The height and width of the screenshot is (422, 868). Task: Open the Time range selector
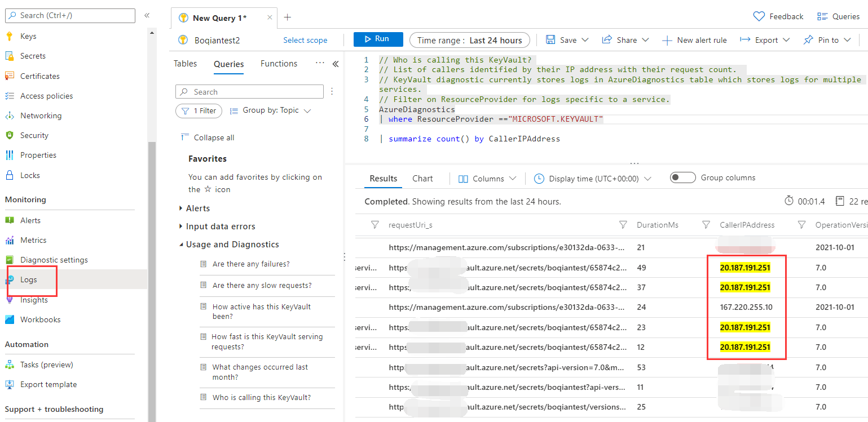pyautogui.click(x=469, y=40)
